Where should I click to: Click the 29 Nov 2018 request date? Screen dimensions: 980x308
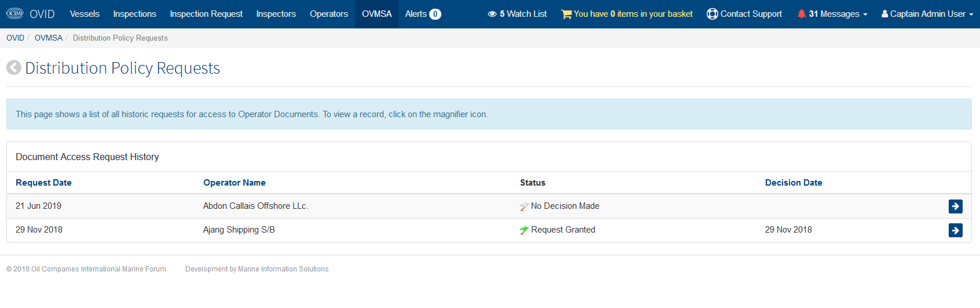(x=39, y=230)
